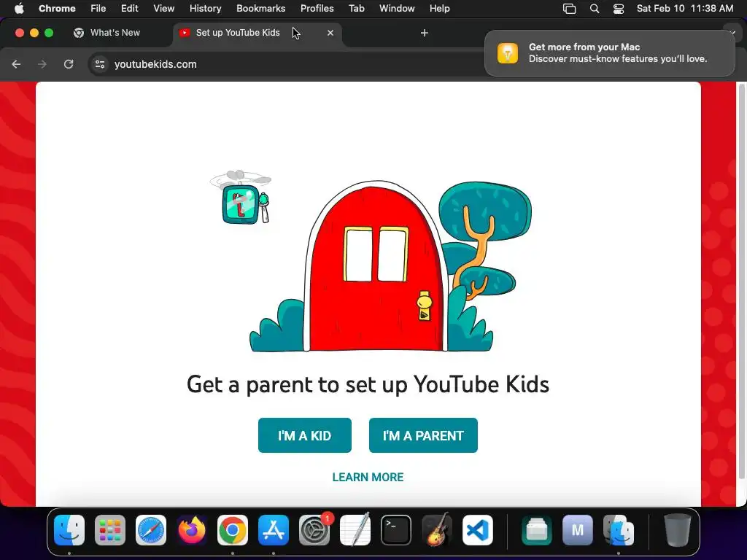Open the teal archive app in Dock
Image resolution: width=747 pixels, height=560 pixels.
[536, 530]
